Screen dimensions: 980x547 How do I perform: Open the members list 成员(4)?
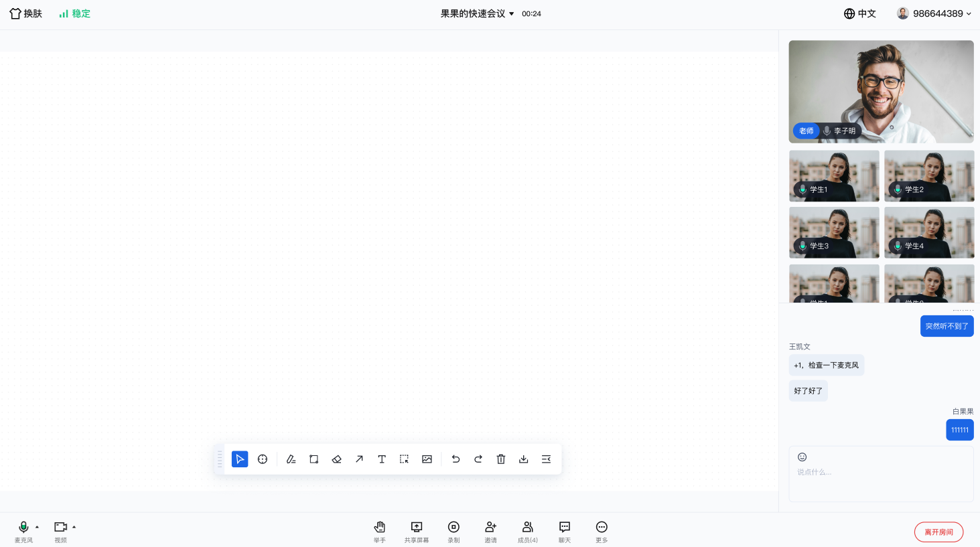click(x=528, y=532)
